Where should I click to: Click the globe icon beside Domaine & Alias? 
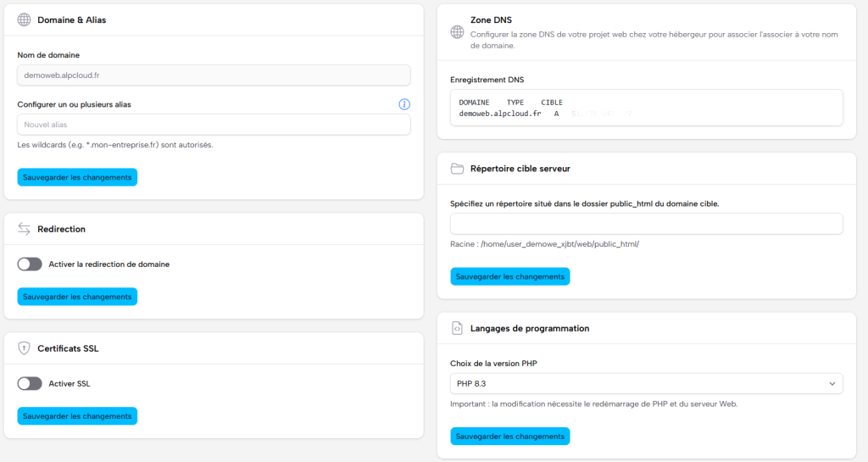tap(24, 19)
